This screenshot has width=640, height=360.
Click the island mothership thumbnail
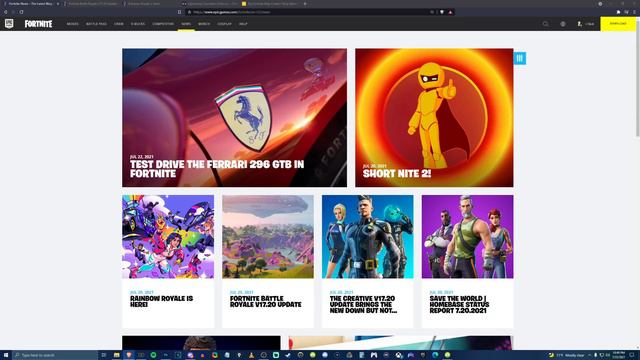click(x=268, y=237)
